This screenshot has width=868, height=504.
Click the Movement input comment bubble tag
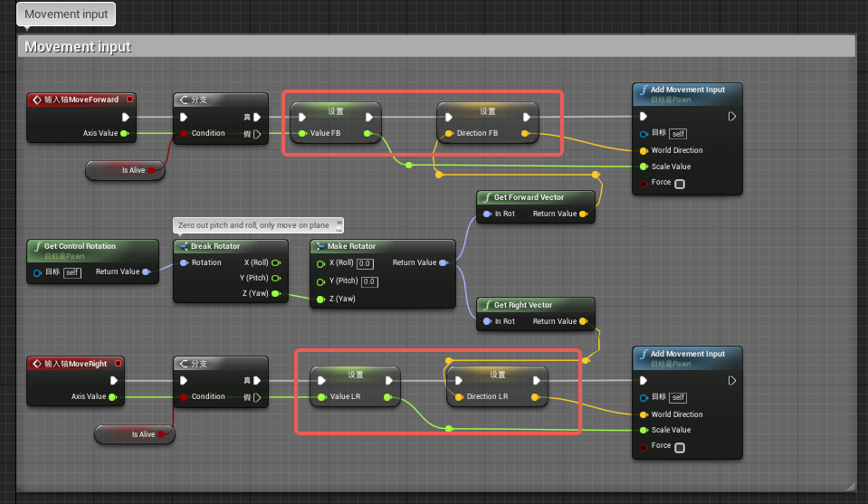[x=66, y=14]
